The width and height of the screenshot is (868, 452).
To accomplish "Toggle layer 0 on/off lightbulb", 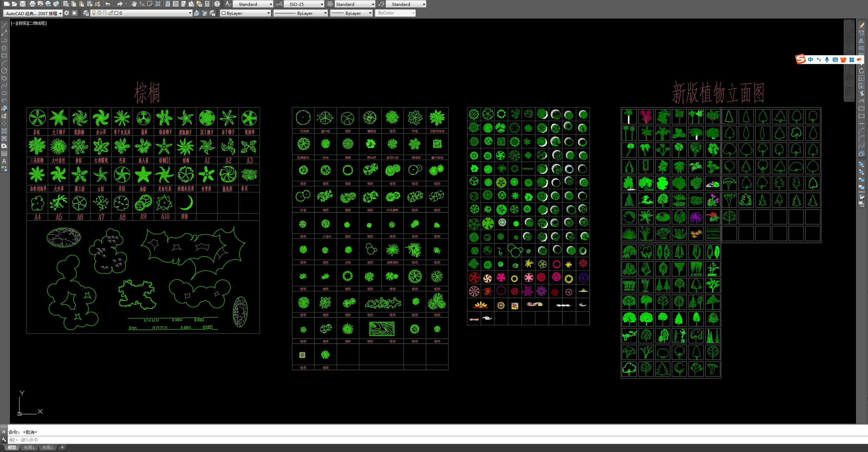I will pyautogui.click(x=94, y=13).
